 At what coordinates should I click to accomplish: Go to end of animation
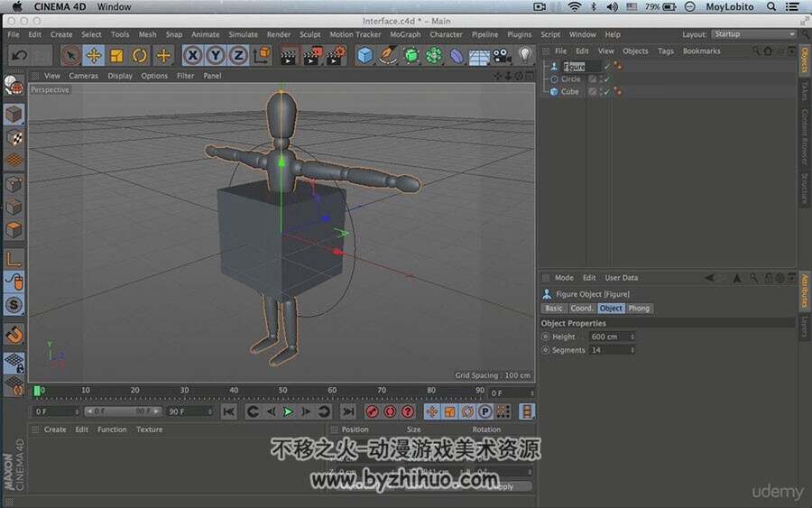[348, 411]
